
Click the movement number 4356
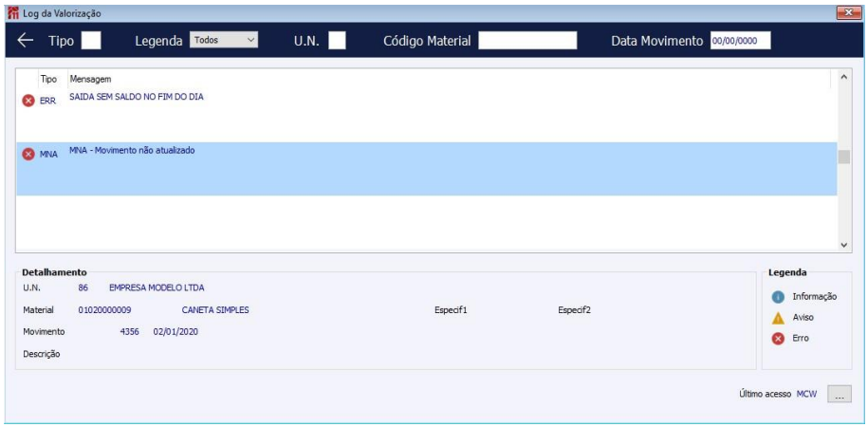click(129, 332)
